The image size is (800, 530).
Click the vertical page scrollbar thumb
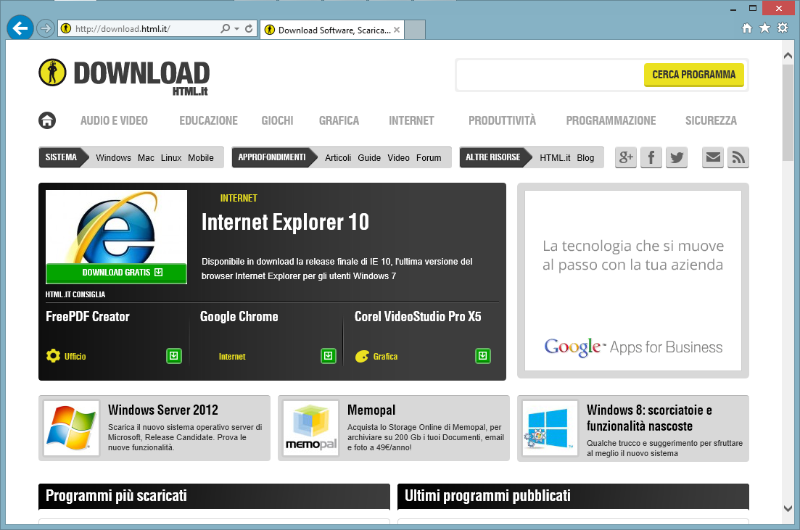click(x=789, y=110)
